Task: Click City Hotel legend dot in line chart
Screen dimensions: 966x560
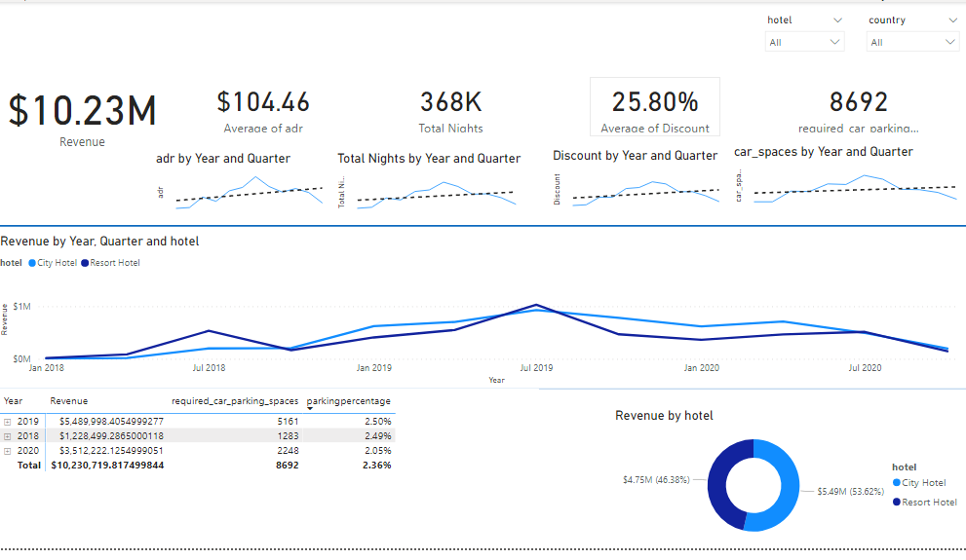Action: click(x=32, y=263)
